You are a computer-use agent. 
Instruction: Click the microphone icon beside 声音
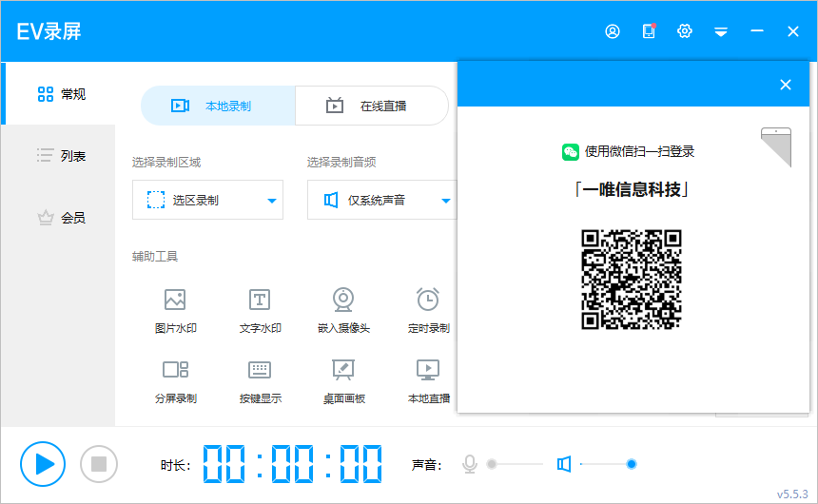point(470,464)
